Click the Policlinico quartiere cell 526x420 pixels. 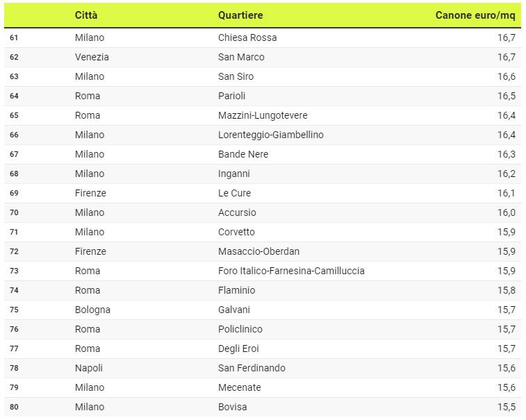pyautogui.click(x=240, y=329)
